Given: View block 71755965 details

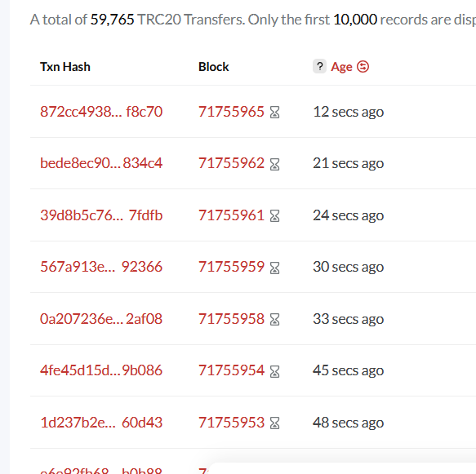Looking at the screenshot, I should (x=231, y=112).
